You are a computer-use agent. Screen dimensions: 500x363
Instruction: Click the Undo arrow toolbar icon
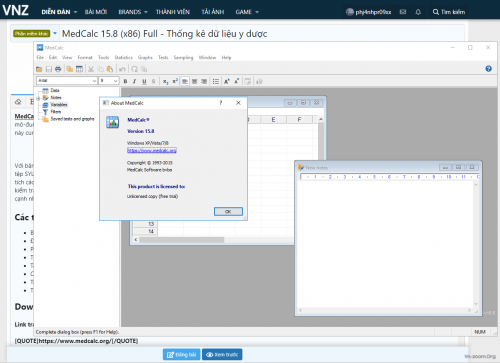122,69
